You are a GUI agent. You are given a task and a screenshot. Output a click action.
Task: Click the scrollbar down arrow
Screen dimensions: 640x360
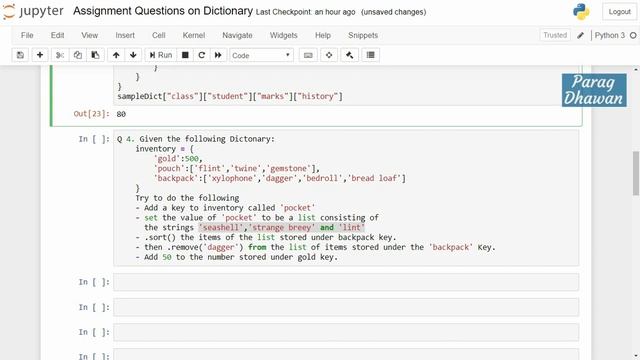tap(636, 356)
